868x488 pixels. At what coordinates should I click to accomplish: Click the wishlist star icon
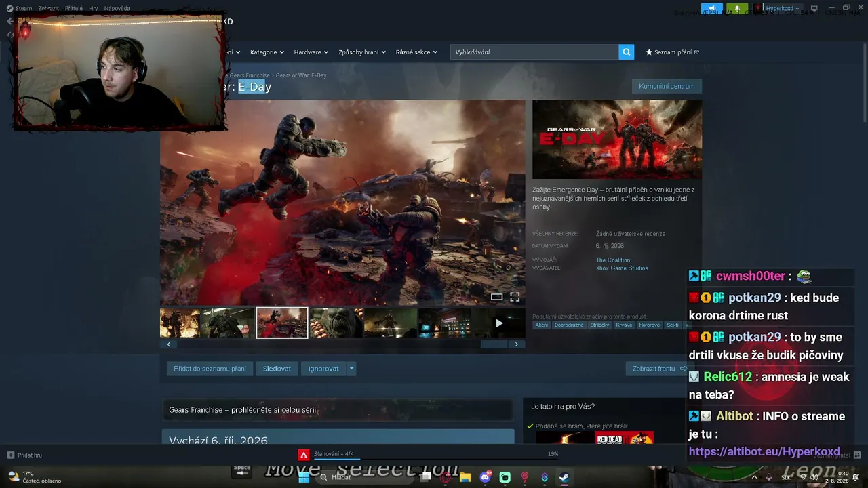tap(649, 52)
